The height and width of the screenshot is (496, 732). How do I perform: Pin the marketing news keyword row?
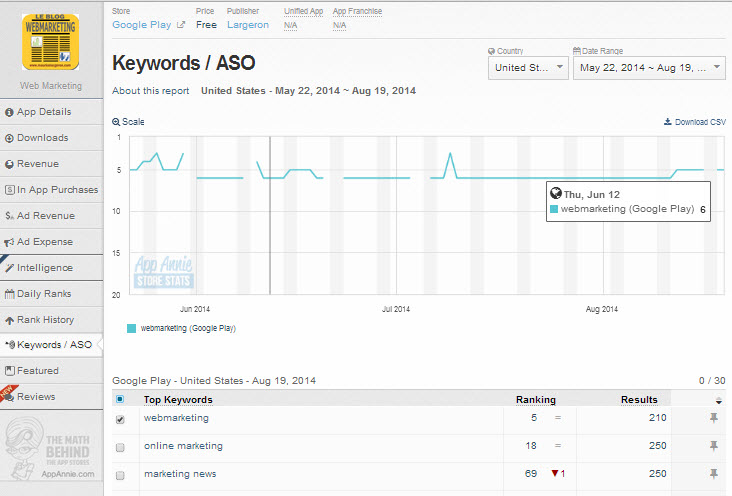pos(714,474)
